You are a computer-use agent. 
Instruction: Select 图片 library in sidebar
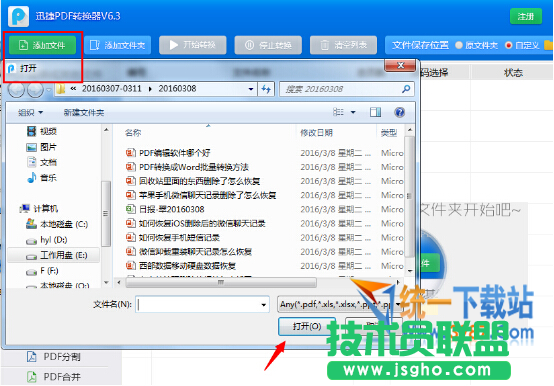tap(42, 147)
